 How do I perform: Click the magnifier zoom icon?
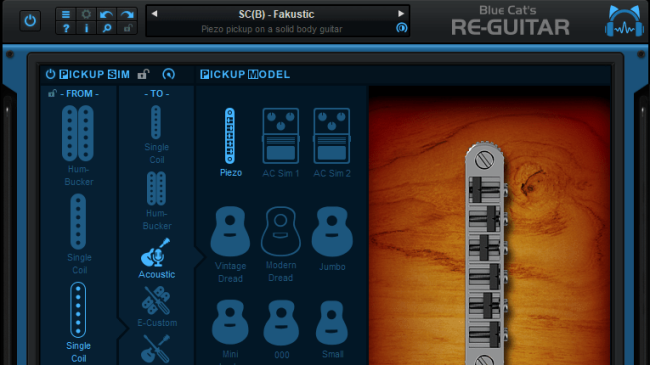tap(107, 28)
